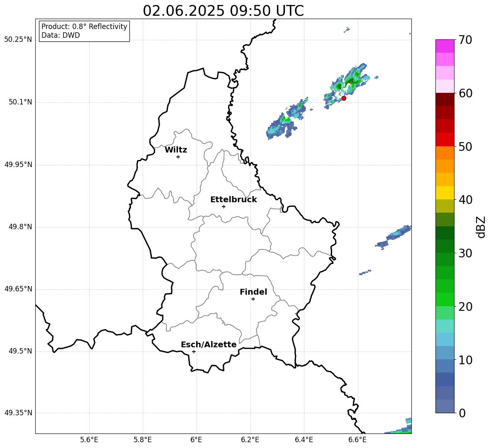Viewport: 491px width, 448px height.
Task: Click the colorbar tick label 10
Action: 465,360
